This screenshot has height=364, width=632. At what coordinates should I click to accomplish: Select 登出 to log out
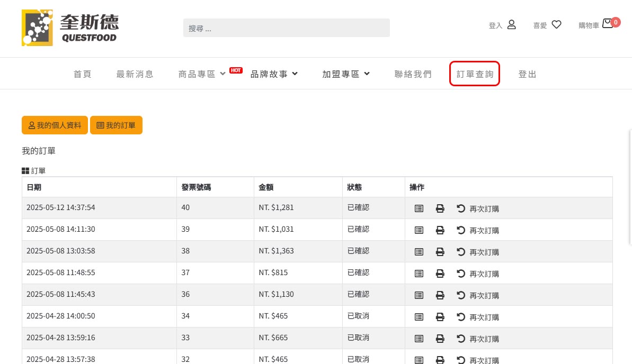[x=527, y=74]
